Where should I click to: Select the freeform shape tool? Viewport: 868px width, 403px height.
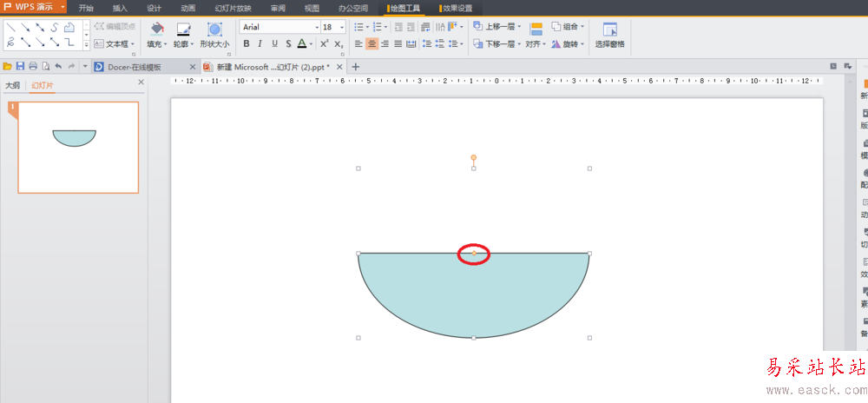coord(69,27)
